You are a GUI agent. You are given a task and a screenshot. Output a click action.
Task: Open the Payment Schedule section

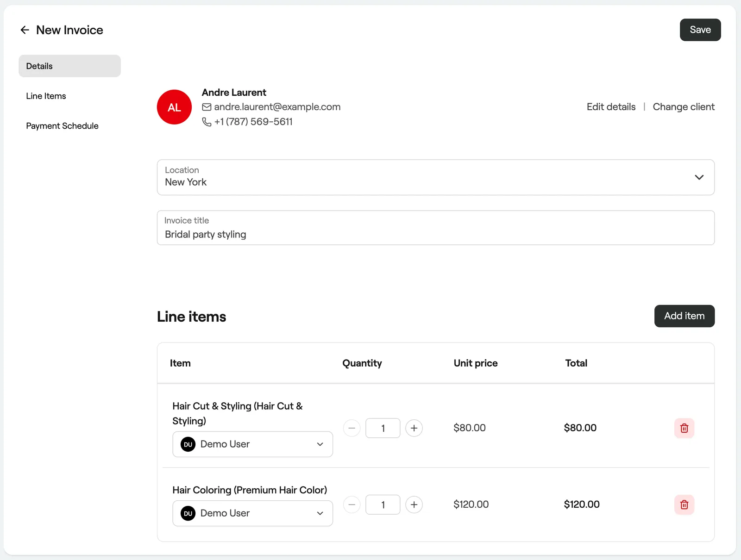tap(62, 126)
